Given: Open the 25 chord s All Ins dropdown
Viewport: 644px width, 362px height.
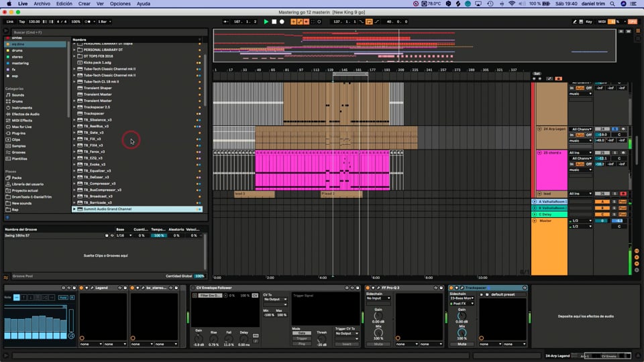Looking at the screenshot, I should [x=580, y=153].
